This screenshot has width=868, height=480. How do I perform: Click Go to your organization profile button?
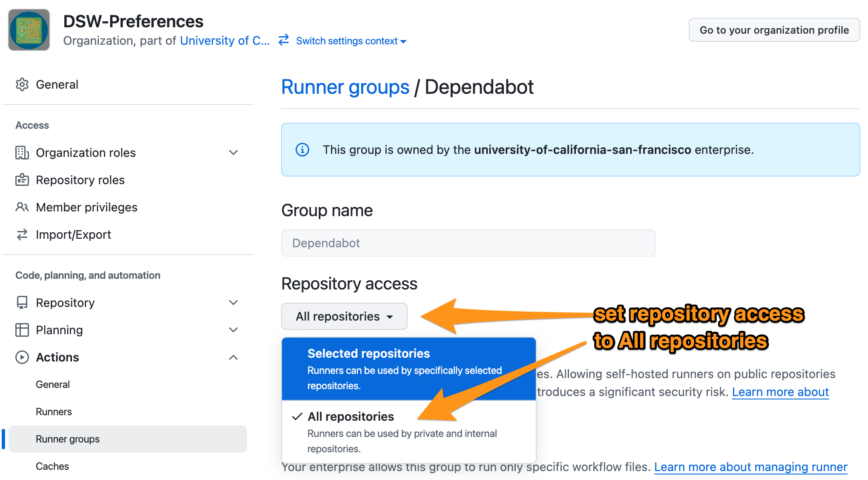coord(774,30)
